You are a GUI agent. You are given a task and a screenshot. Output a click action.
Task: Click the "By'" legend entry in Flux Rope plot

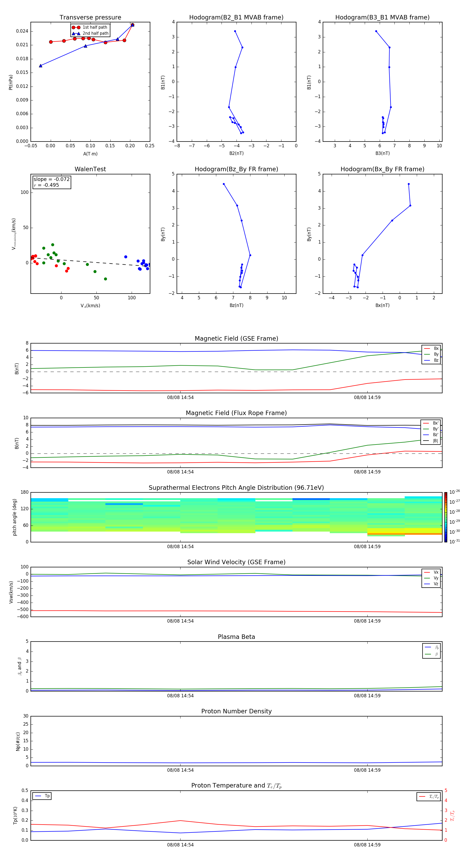(431, 429)
